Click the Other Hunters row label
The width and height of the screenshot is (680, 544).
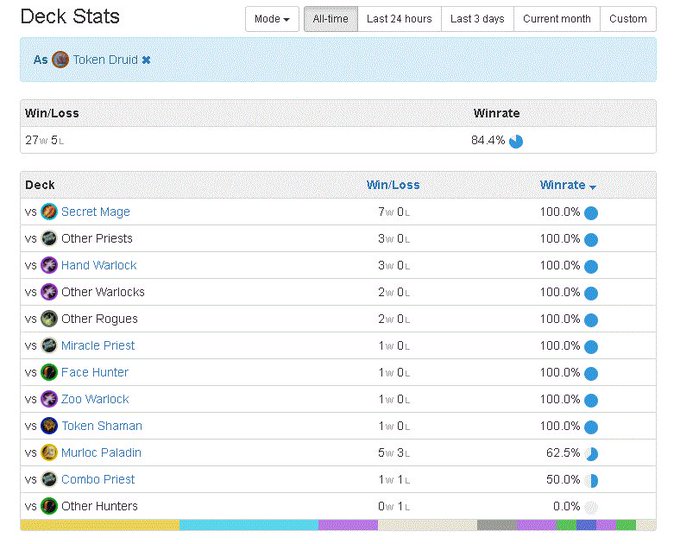[99, 506]
